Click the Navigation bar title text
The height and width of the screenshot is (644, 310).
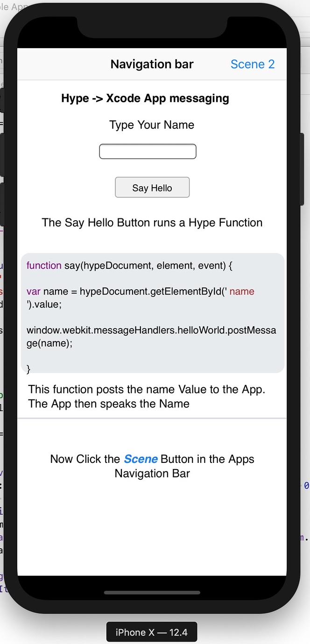click(x=152, y=64)
